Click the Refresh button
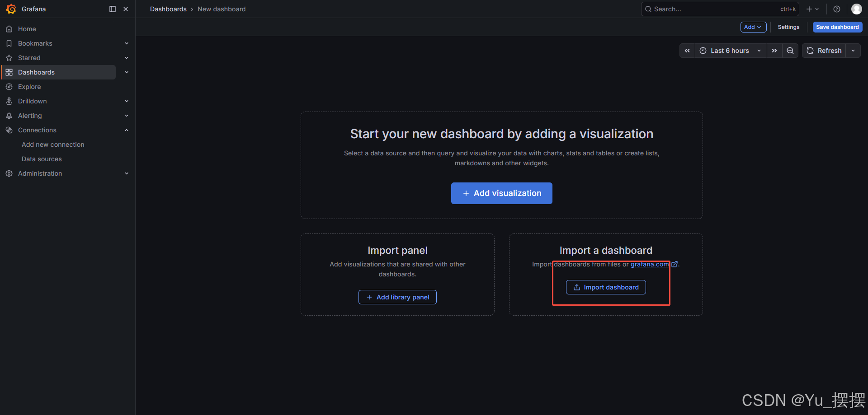Image resolution: width=868 pixels, height=415 pixels. pyautogui.click(x=824, y=51)
